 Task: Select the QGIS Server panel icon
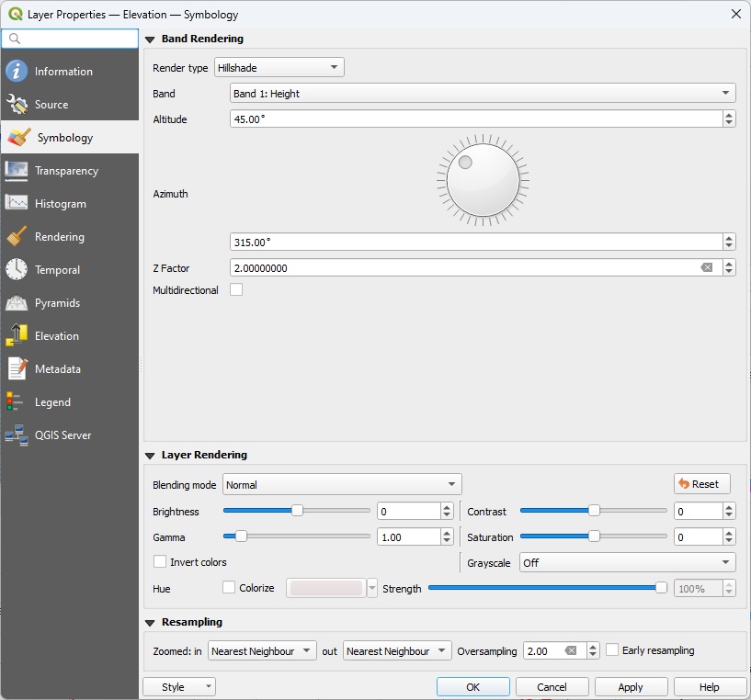pyautogui.click(x=17, y=435)
